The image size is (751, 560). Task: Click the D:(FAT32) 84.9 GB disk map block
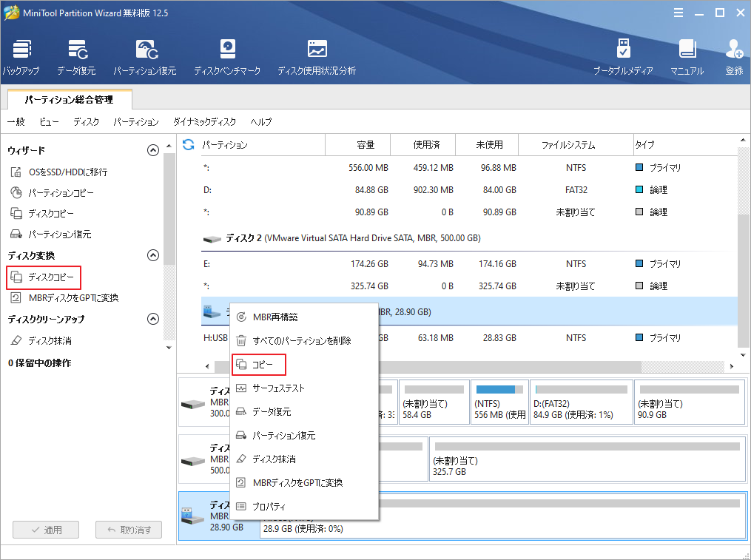coord(582,402)
